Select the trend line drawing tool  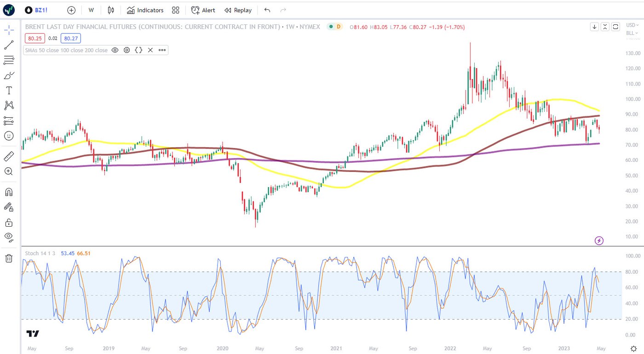pos(9,45)
